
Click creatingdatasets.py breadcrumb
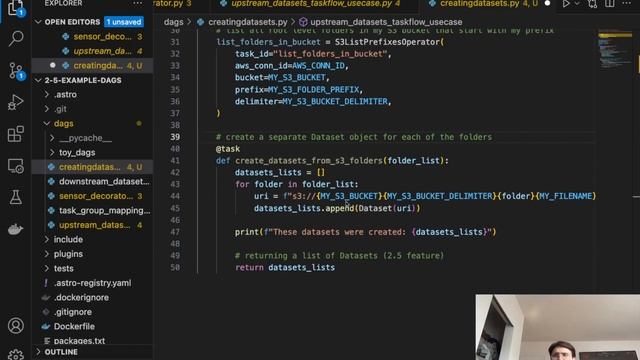pos(247,22)
